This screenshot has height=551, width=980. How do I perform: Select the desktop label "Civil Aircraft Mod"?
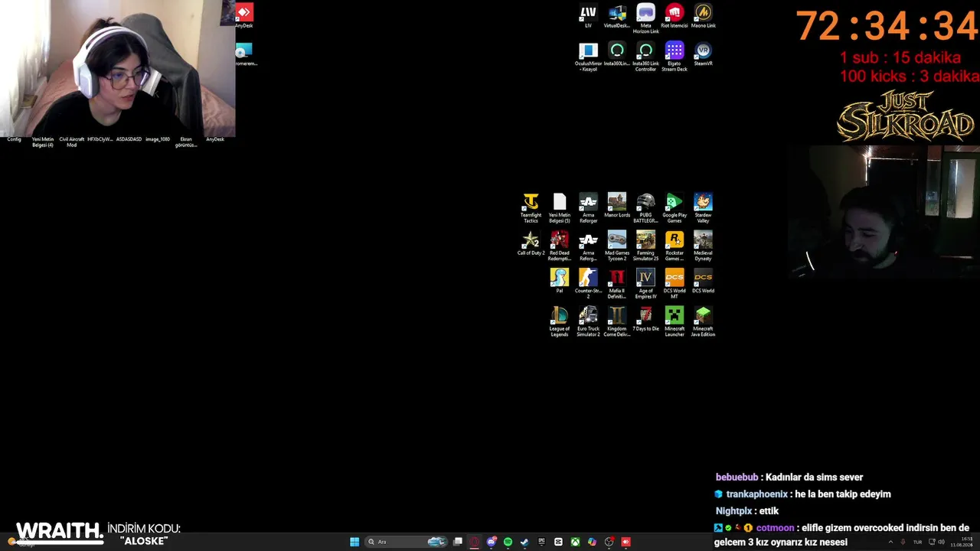pos(72,142)
